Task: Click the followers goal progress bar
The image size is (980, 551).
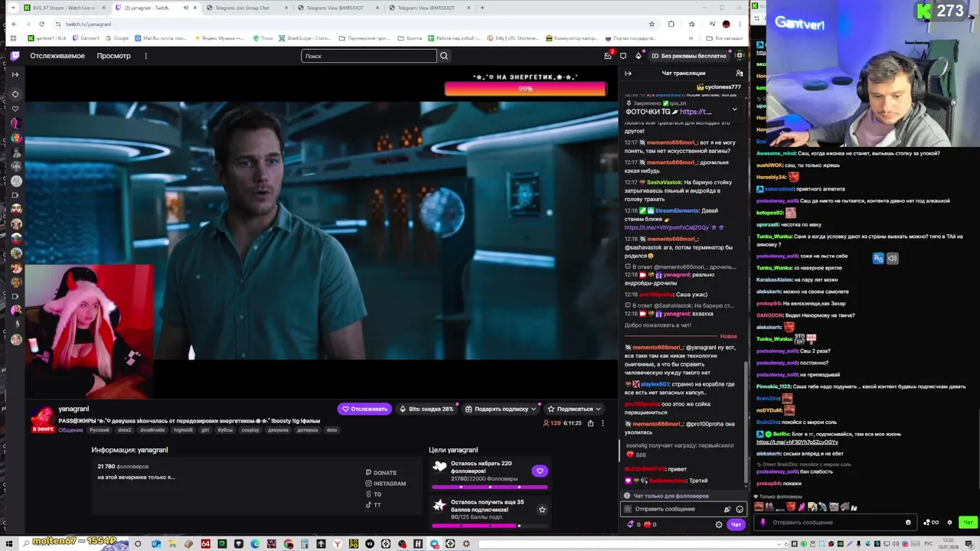Action: point(490,487)
